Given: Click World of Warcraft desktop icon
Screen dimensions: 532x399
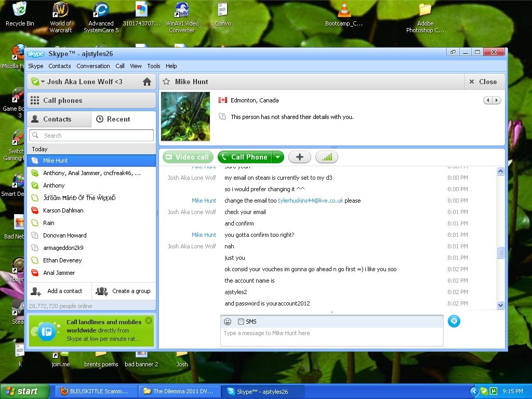Looking at the screenshot, I should click(x=60, y=17).
